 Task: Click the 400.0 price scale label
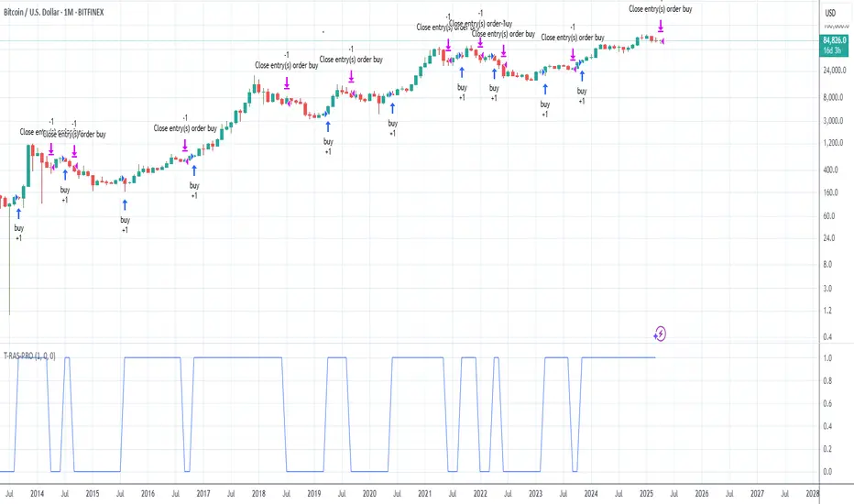pyautogui.click(x=830, y=170)
